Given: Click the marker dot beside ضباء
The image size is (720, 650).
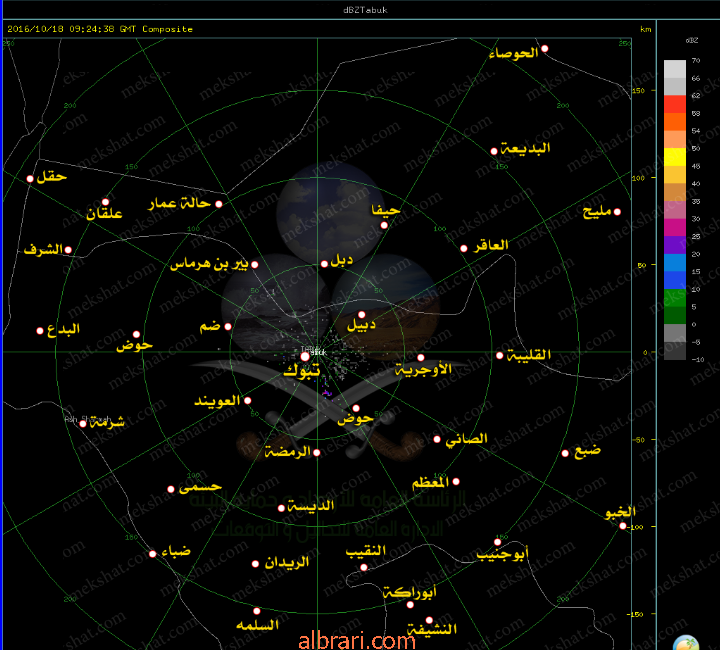Looking at the screenshot, I should pos(153,554).
